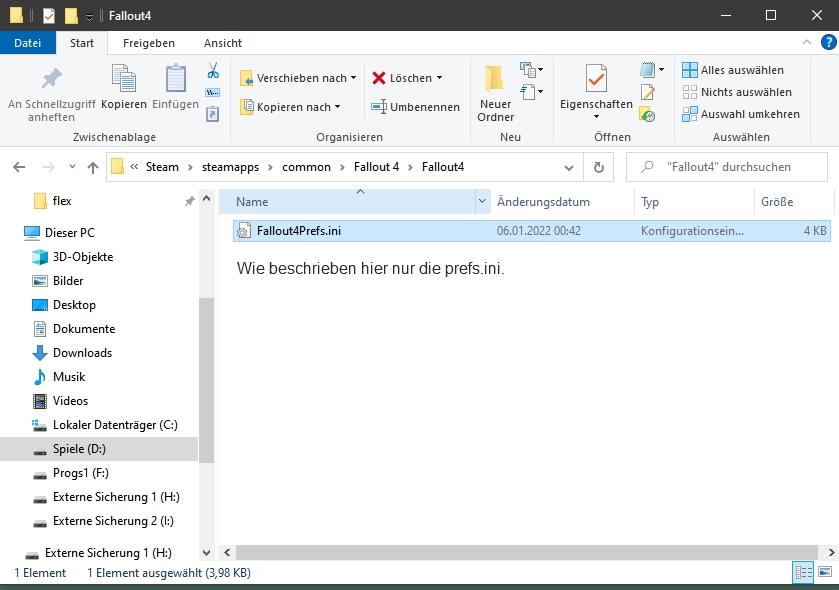The width and height of the screenshot is (839, 590).
Task: Open Desktop in navigation pane
Action: click(x=74, y=305)
